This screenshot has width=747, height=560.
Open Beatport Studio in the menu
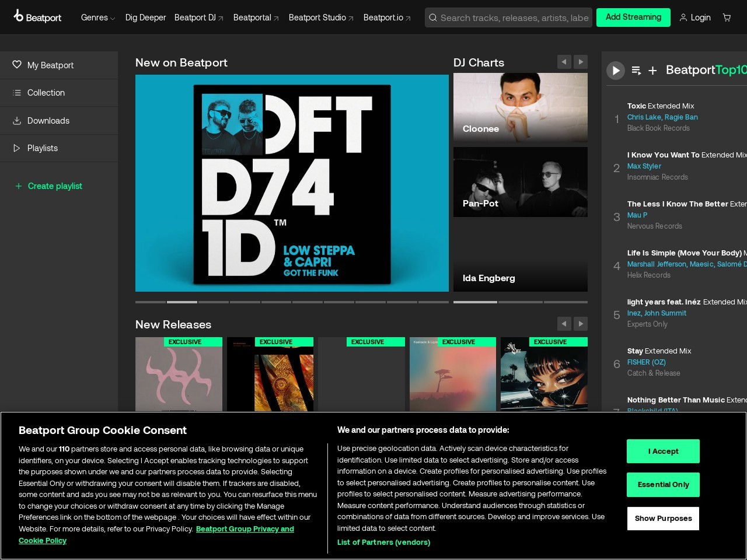[x=322, y=17]
